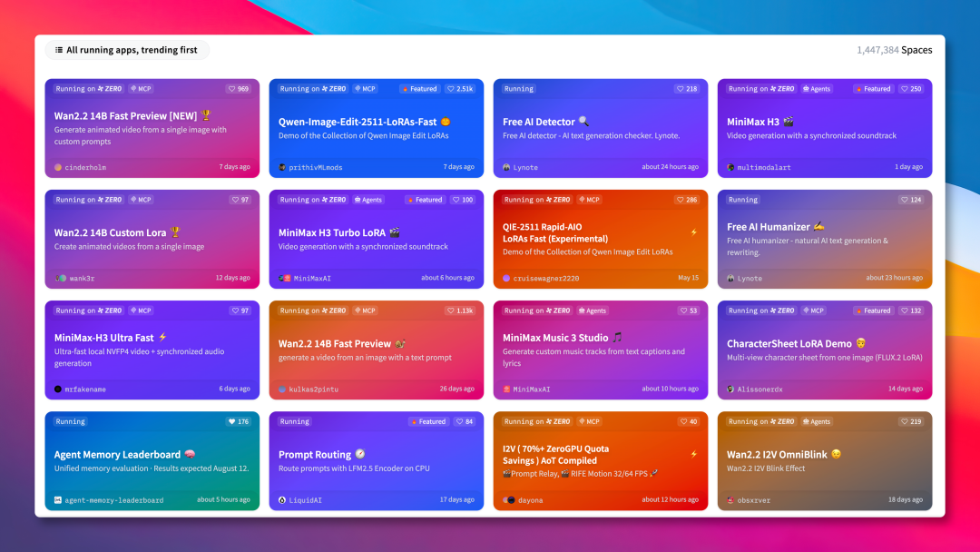
Task: Click the wank3r author name
Action: tap(80, 279)
